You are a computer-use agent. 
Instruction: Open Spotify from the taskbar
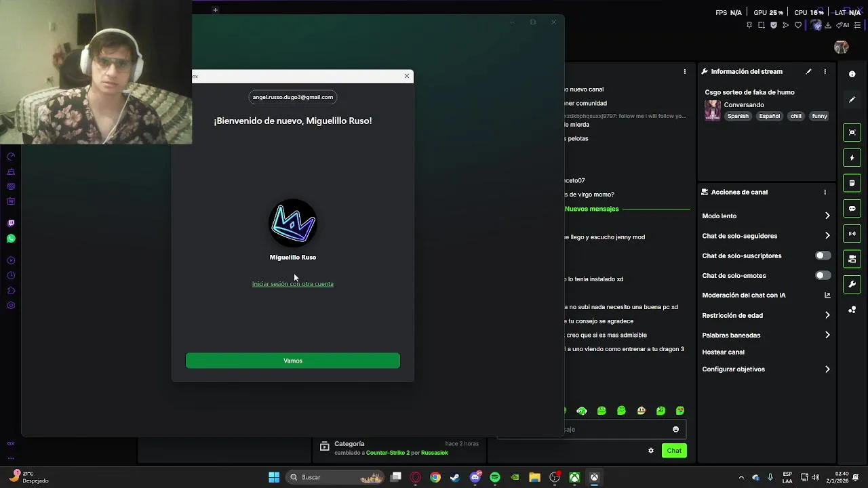pyautogui.click(x=495, y=477)
